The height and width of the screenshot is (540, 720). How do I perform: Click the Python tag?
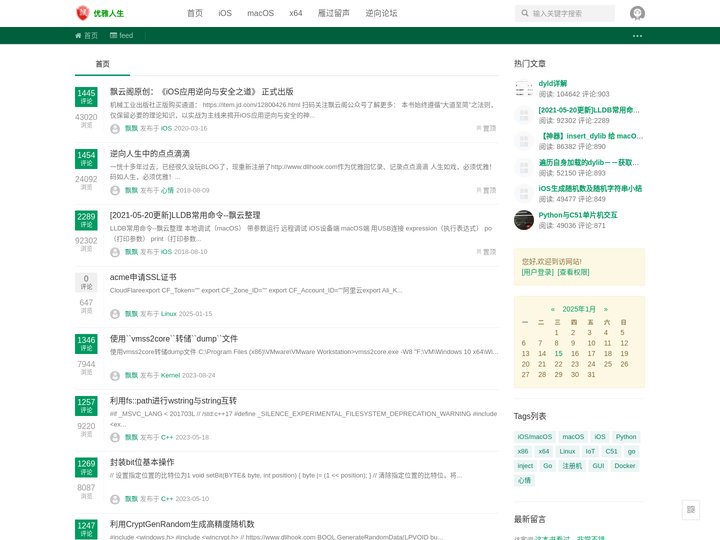[626, 437]
